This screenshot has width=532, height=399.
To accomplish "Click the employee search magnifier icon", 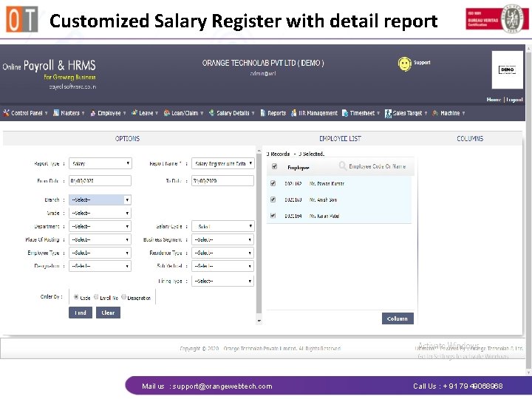I will [x=343, y=166].
